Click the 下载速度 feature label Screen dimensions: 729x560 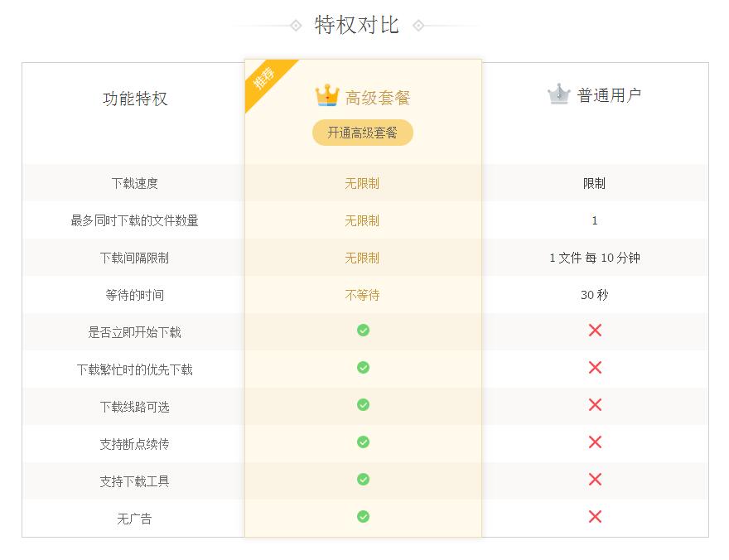(135, 184)
